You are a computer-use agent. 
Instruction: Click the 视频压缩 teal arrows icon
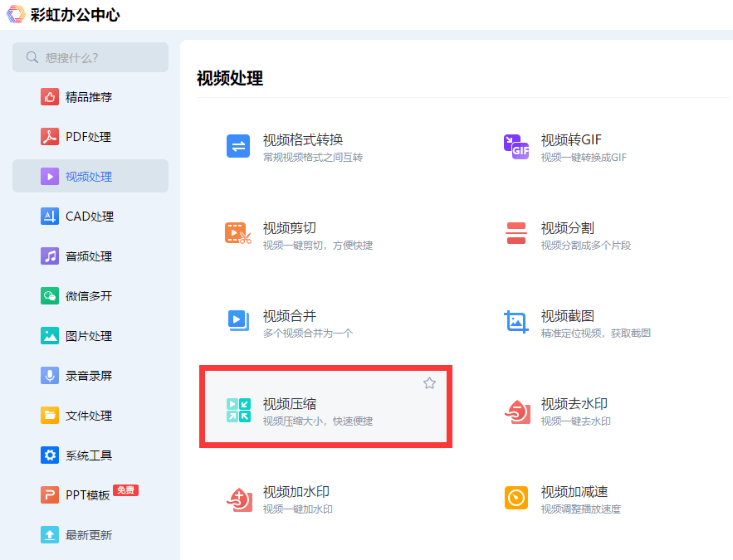(x=238, y=410)
